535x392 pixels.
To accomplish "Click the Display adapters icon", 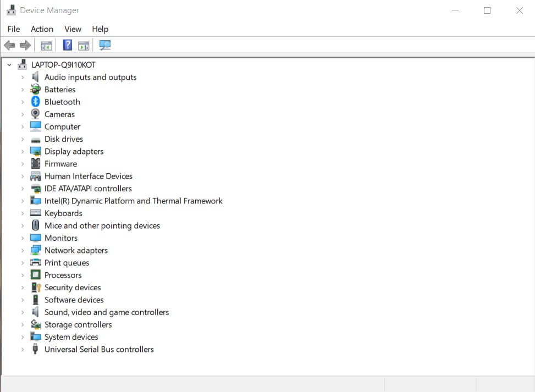I will pos(36,151).
